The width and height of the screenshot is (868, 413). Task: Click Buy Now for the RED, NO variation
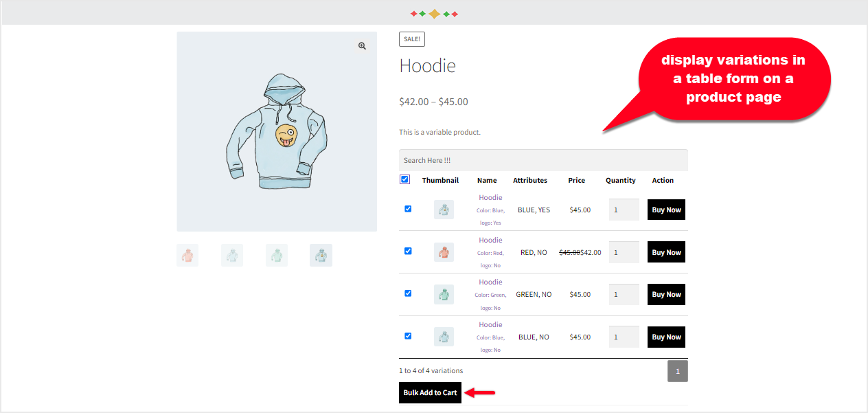click(665, 252)
